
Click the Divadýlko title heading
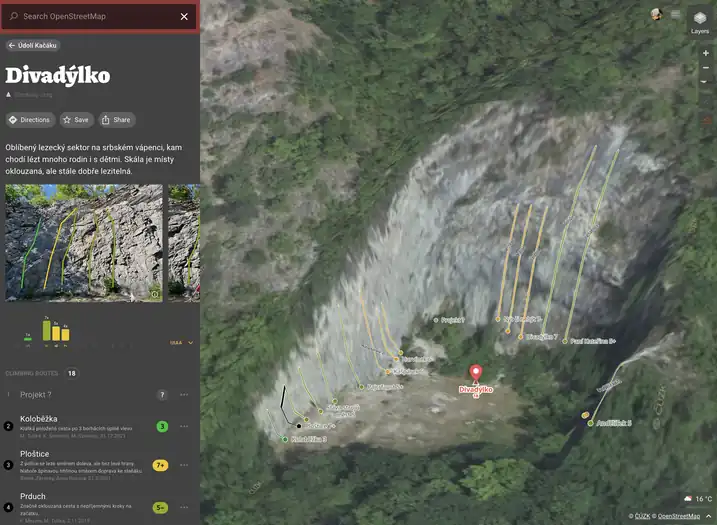click(x=58, y=75)
